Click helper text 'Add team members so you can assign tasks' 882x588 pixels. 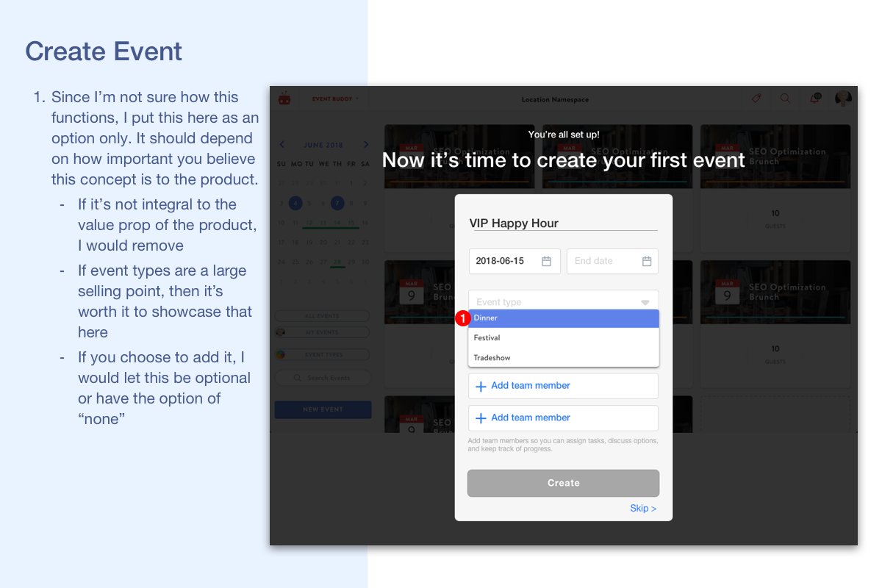(563, 445)
